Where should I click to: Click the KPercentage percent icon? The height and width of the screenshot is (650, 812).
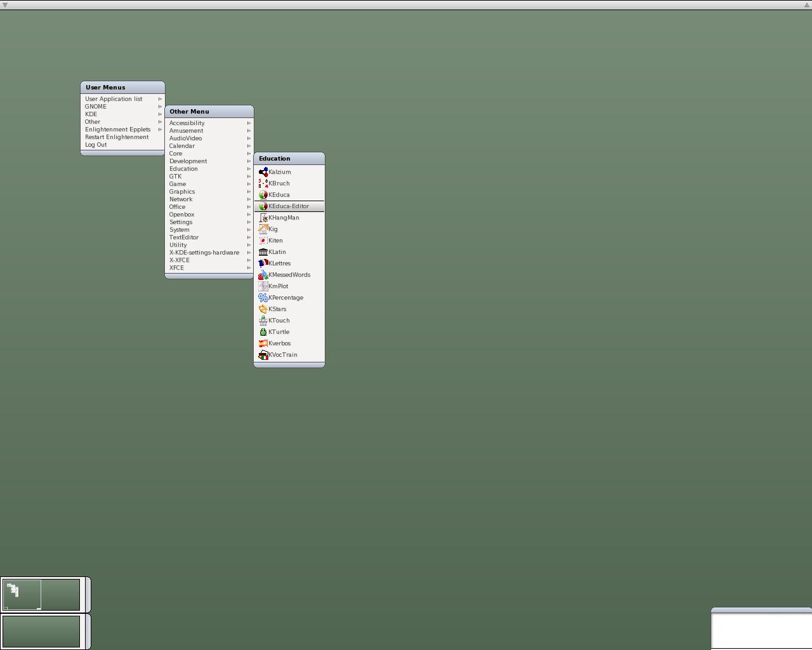[x=263, y=298]
